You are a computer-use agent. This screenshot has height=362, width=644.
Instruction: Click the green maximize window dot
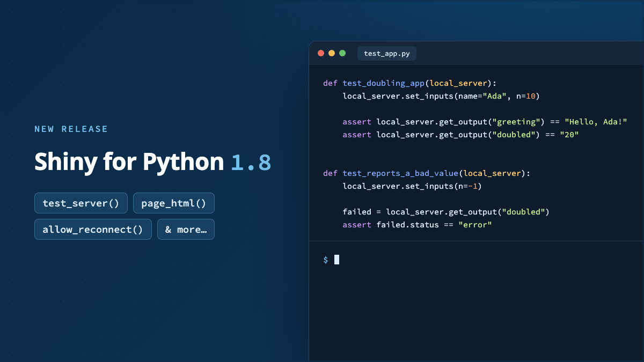click(x=342, y=53)
